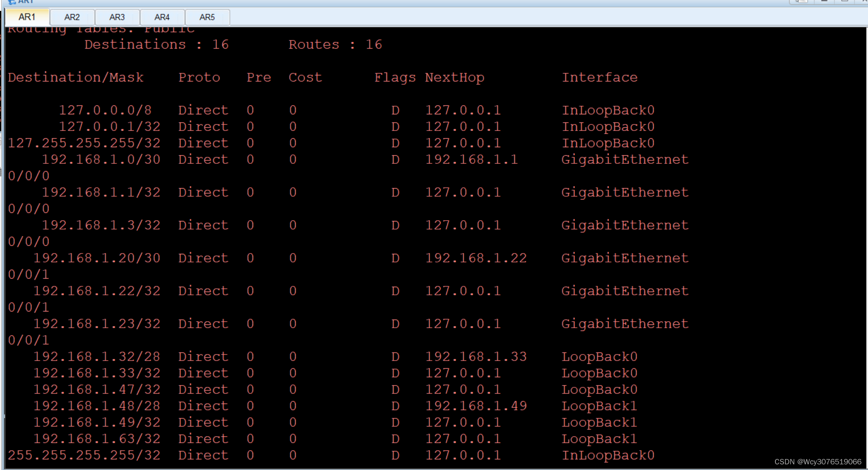Click destination 192.168.1.22/32

point(97,291)
